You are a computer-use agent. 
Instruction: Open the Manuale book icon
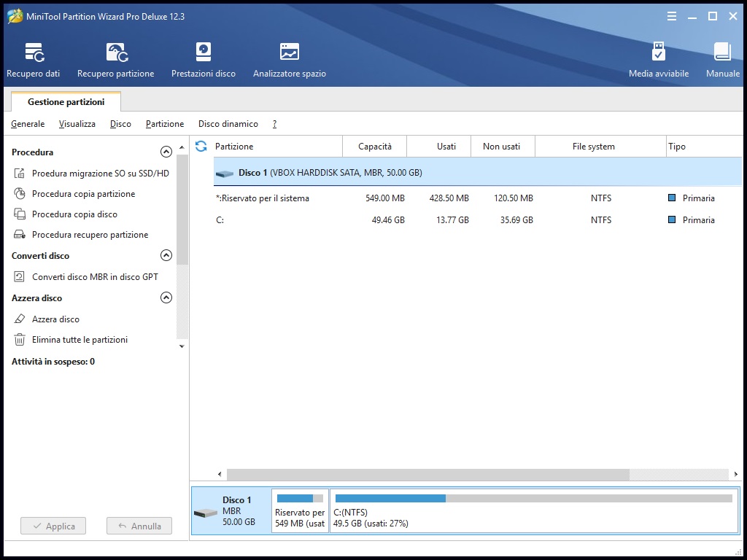[x=723, y=60]
